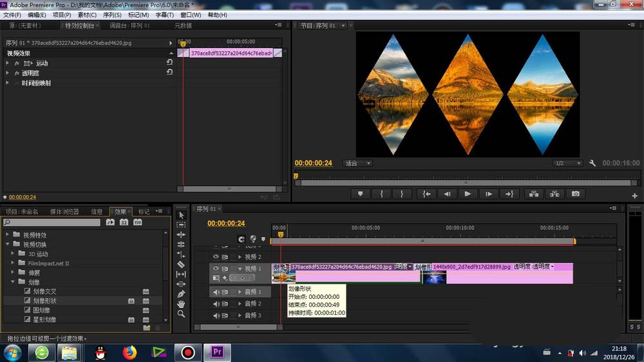Select the Selection arrow tool
644x362 pixels.
point(181,215)
